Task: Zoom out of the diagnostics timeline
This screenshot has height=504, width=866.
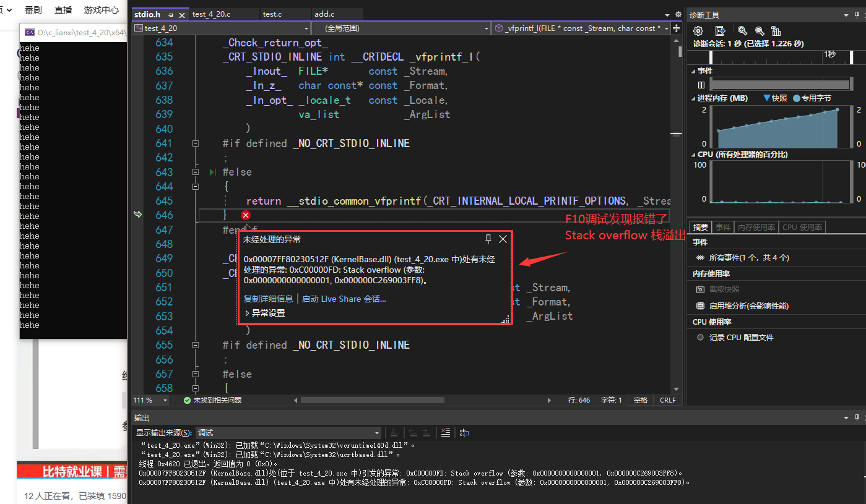Action: tap(760, 31)
